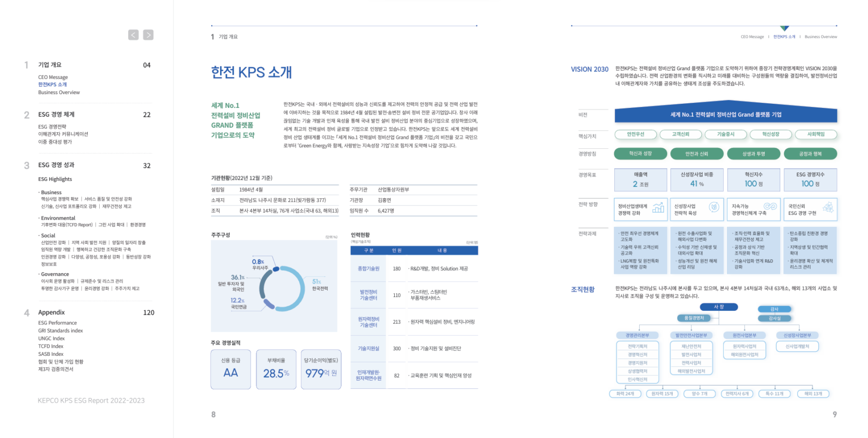Jump to section 4 Appendix

pyautogui.click(x=51, y=312)
